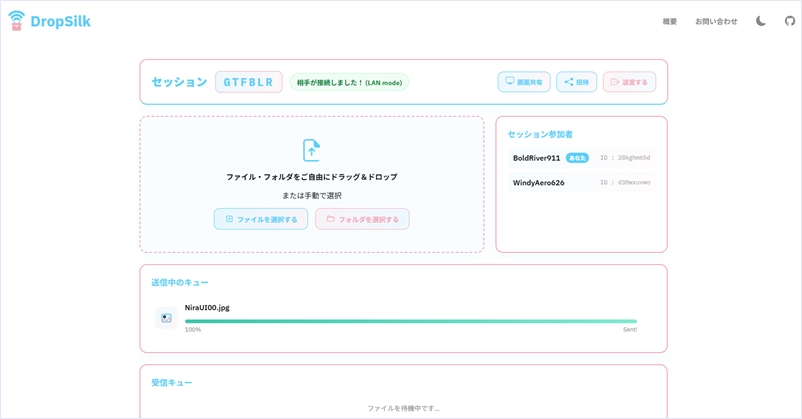The image size is (802, 419).
Task: Start screen sharing with 画面共有
Action: [524, 82]
